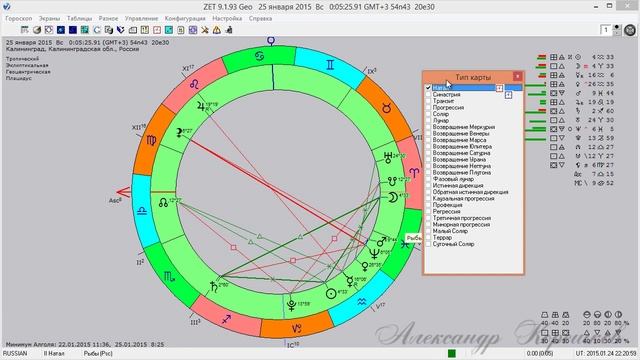Select the Sun glyph in the chart

(331, 293)
